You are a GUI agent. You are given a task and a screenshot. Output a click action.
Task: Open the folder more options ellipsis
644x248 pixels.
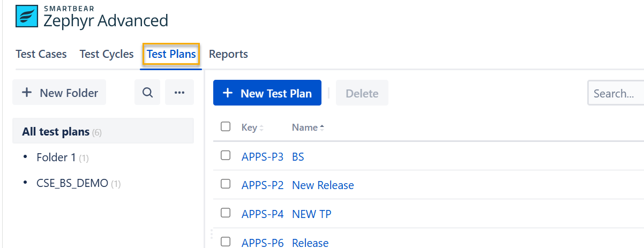[x=179, y=93]
